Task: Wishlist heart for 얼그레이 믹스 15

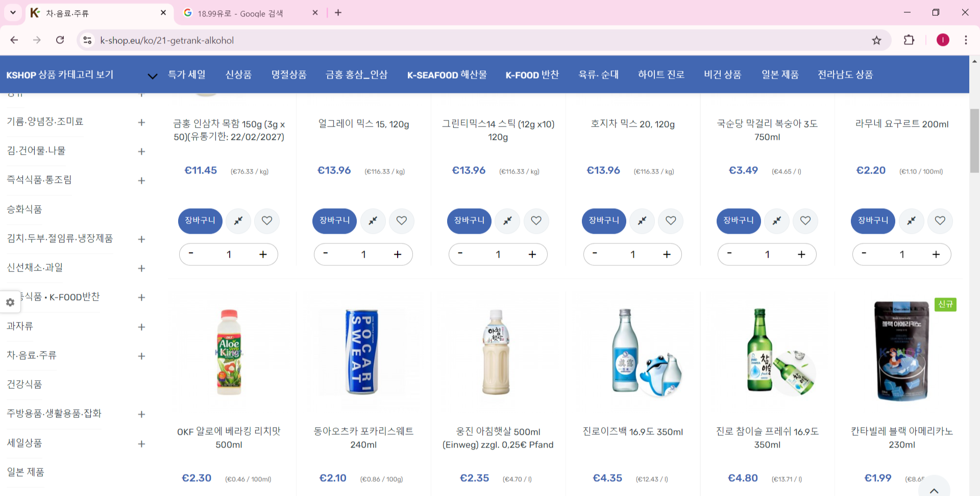Action: point(402,221)
